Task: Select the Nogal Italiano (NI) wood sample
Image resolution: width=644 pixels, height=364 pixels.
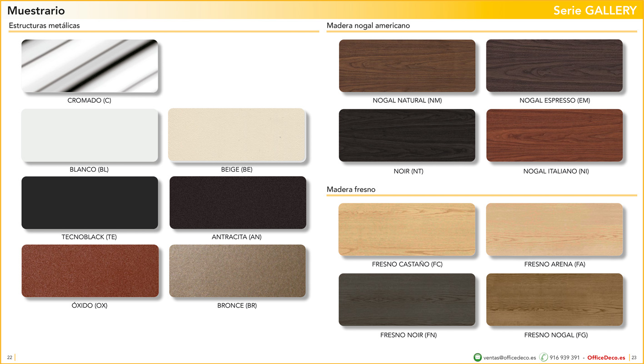Action: pos(554,135)
